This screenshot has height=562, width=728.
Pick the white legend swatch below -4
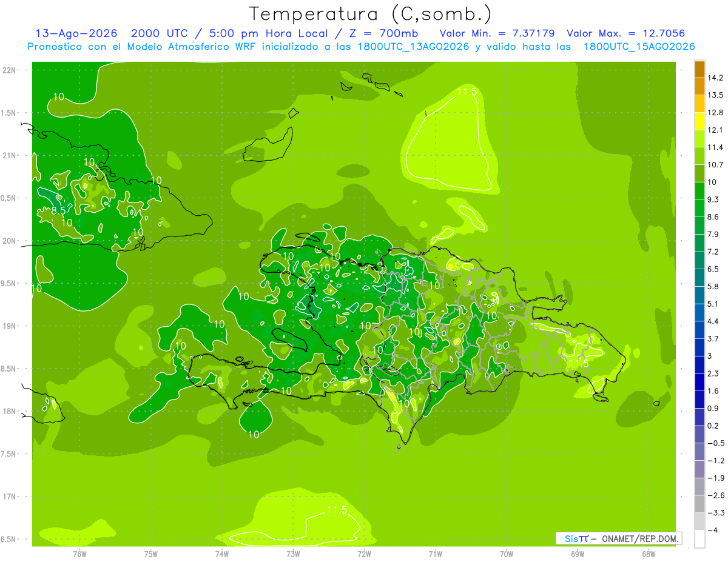coord(699,538)
